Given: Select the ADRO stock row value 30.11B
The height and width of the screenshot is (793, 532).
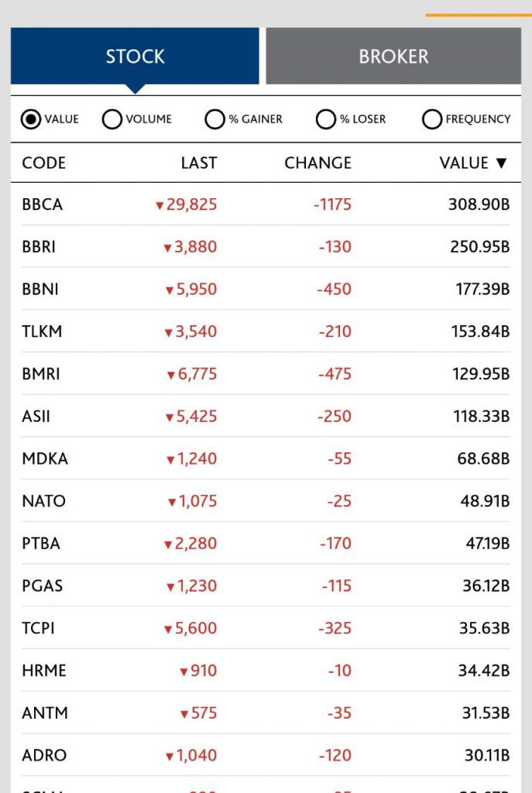Looking at the screenshot, I should tap(483, 756).
